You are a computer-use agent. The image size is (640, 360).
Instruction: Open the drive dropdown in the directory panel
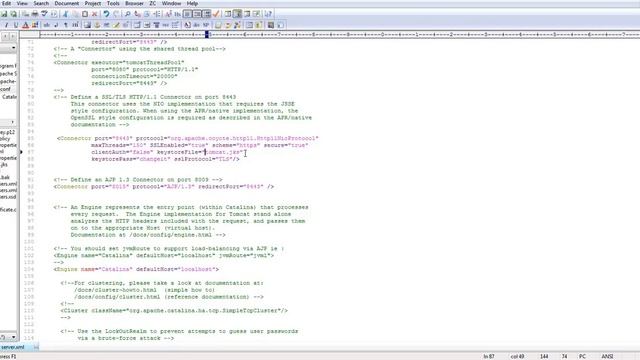[x=13, y=48]
